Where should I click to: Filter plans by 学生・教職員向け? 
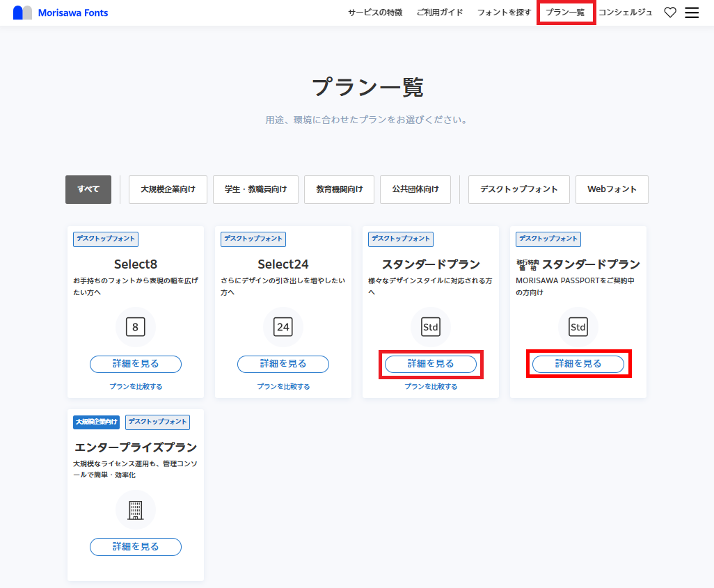click(255, 189)
